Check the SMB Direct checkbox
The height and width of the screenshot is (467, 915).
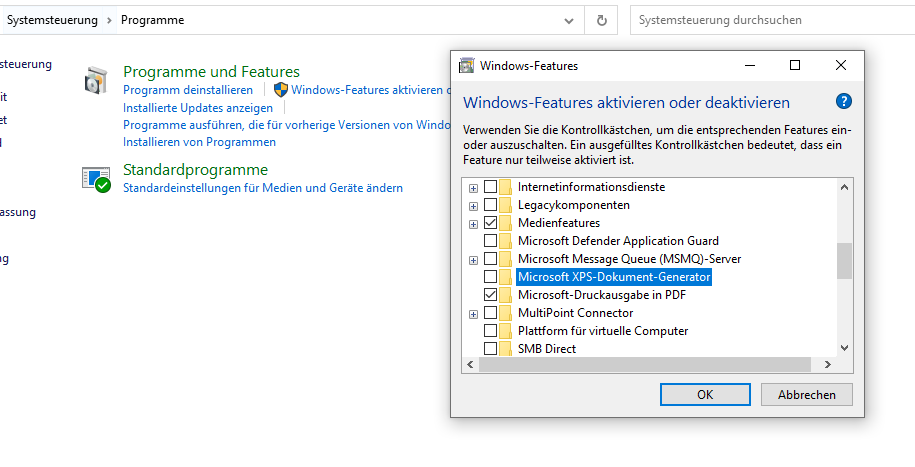tap(490, 348)
